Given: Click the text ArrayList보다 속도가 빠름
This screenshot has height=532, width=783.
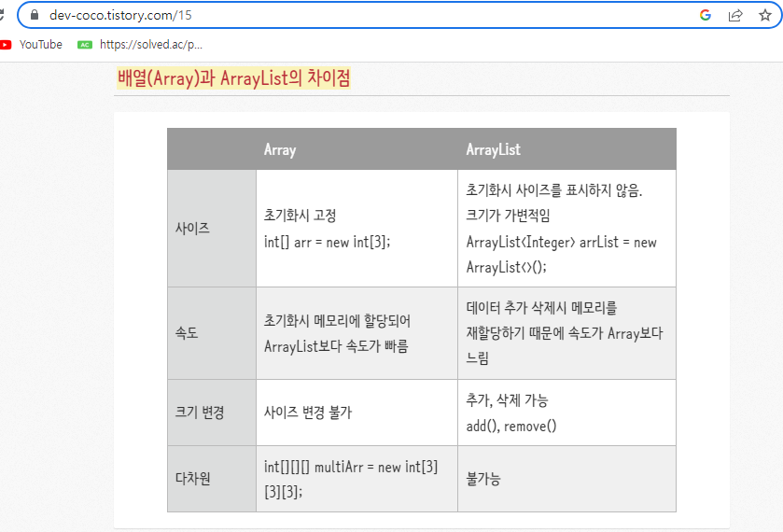Looking at the screenshot, I should click(x=336, y=345).
